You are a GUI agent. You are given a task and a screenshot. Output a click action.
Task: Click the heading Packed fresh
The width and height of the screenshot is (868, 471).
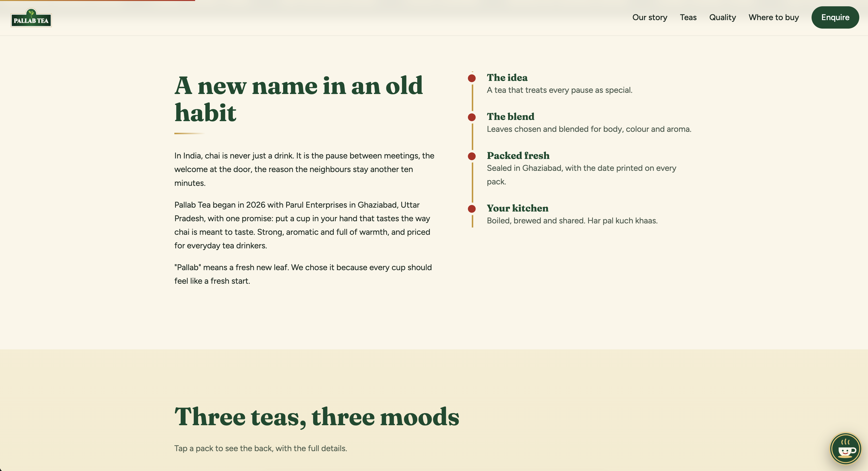[518, 156]
